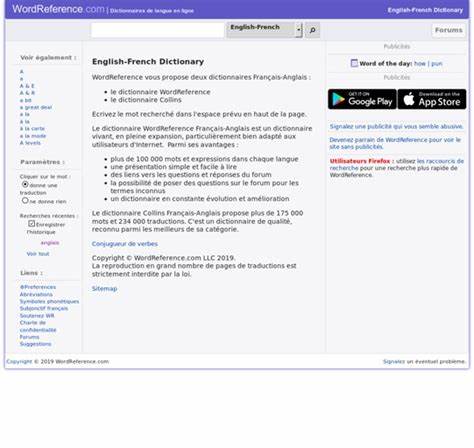Click the 'Paramètres' sidebar heading
Screen dimensions: 474x448
(x=42, y=162)
